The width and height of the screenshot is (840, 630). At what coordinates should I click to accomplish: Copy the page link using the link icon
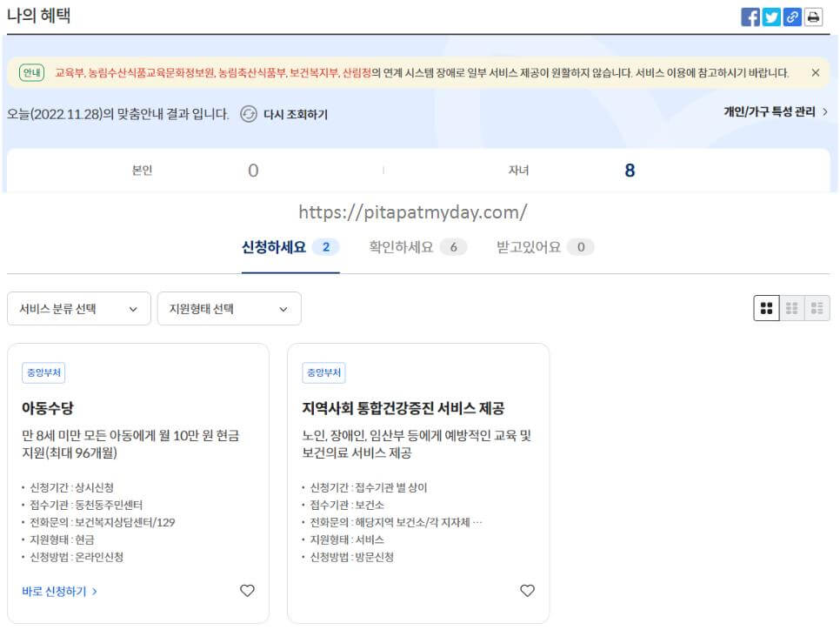[x=791, y=16]
